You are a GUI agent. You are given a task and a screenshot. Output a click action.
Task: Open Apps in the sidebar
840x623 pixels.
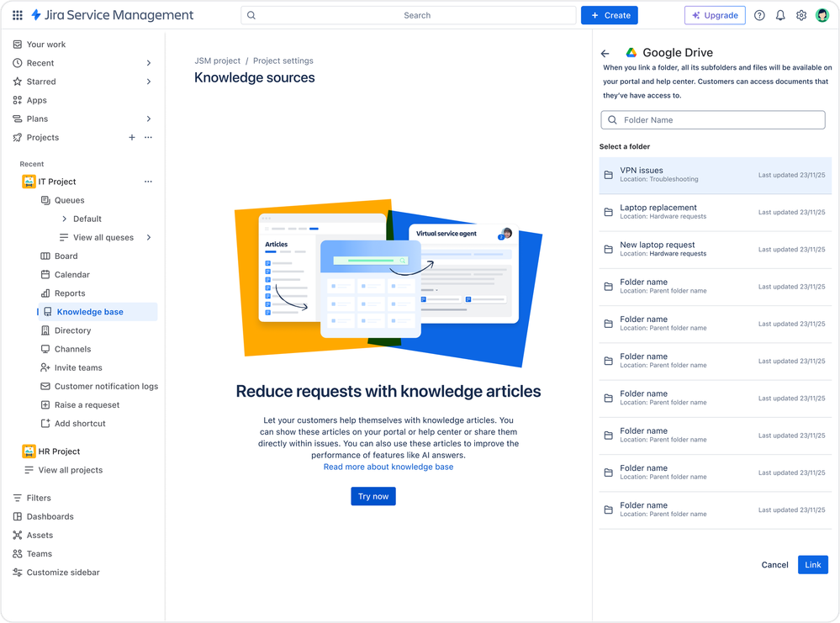tap(30, 100)
